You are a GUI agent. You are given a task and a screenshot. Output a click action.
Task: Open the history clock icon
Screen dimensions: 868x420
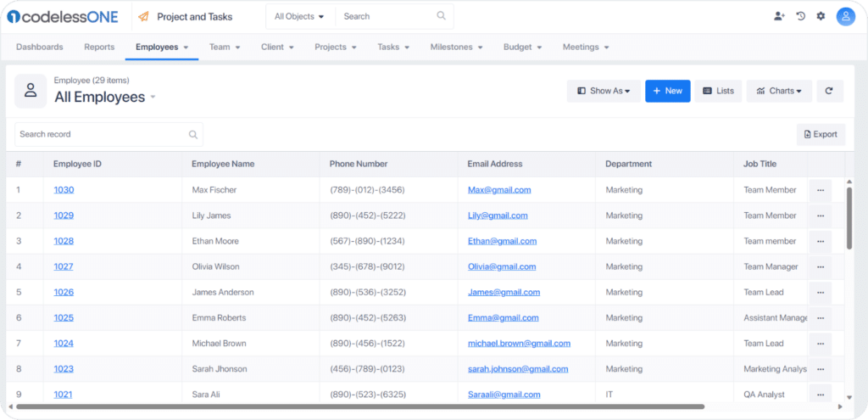tap(800, 16)
